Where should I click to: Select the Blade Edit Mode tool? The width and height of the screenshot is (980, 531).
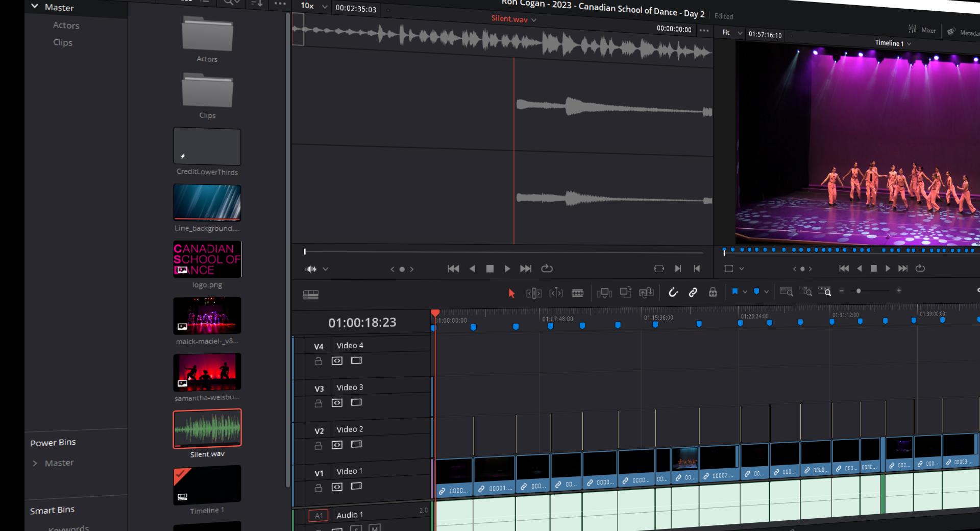click(577, 293)
